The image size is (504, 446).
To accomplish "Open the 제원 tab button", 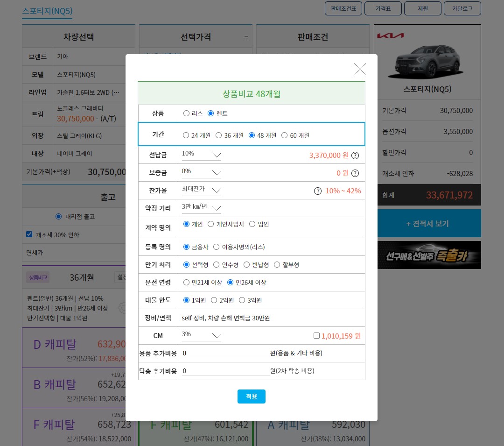I will pos(423,9).
